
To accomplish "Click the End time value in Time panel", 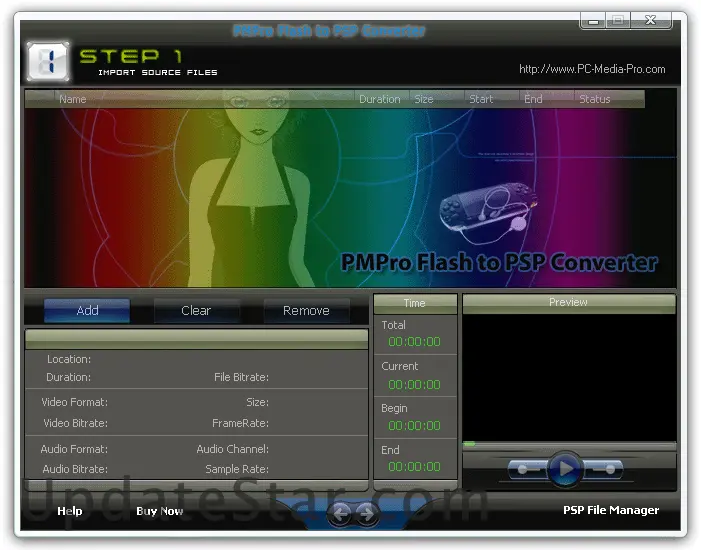I will [414, 467].
